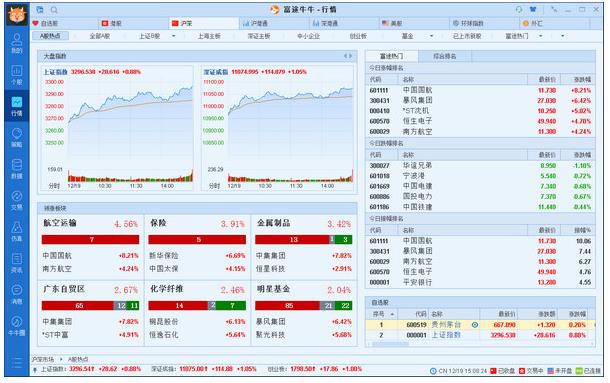Open the 资讯 news sidebar icon
The image size is (610, 383).
point(16,263)
